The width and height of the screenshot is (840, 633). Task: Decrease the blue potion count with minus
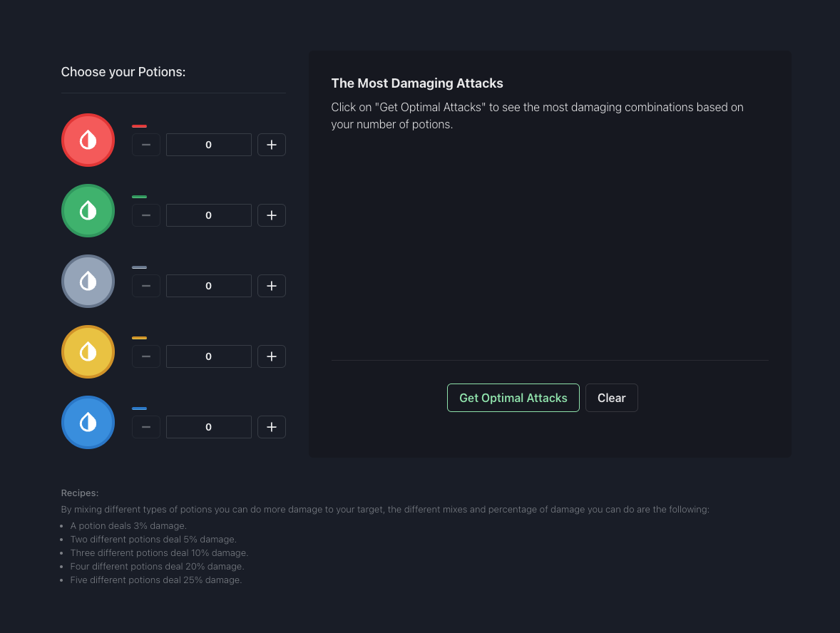tap(145, 426)
